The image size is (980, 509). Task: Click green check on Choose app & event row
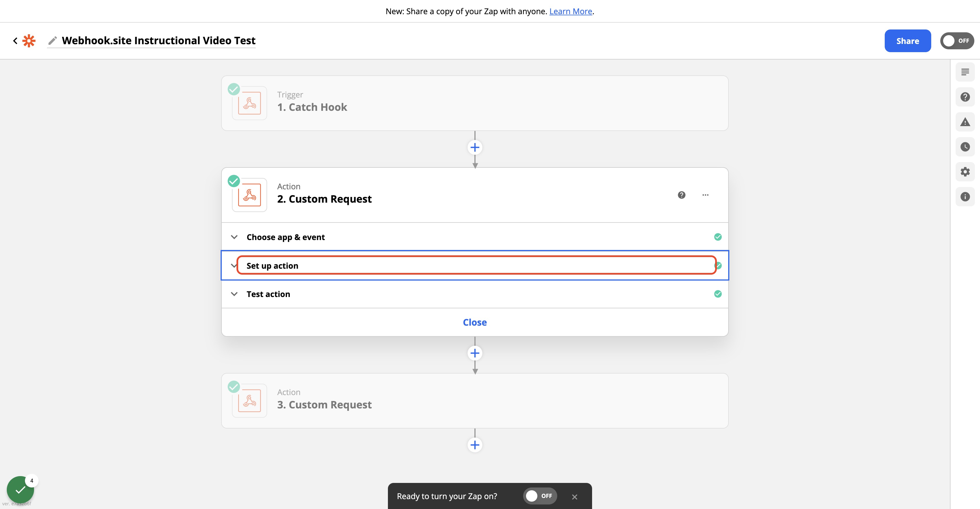pos(717,237)
